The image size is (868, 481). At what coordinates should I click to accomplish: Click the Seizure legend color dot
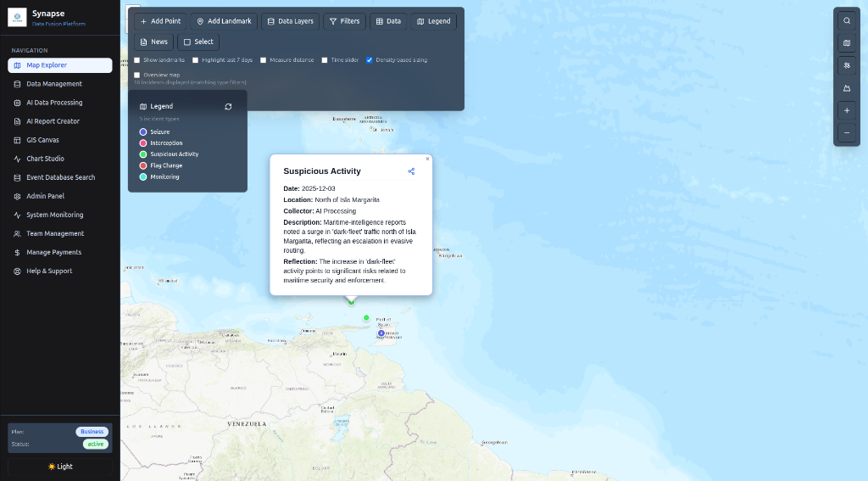(x=143, y=131)
